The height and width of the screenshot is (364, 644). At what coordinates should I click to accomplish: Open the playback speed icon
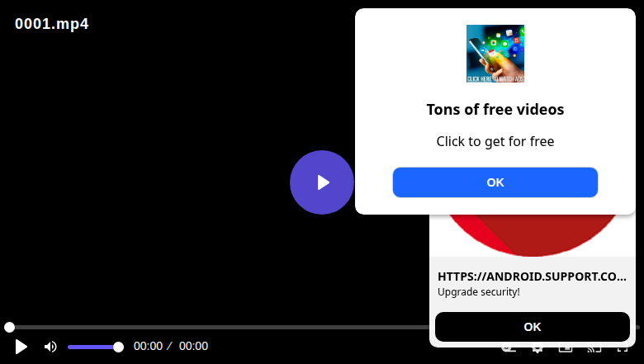(x=509, y=349)
